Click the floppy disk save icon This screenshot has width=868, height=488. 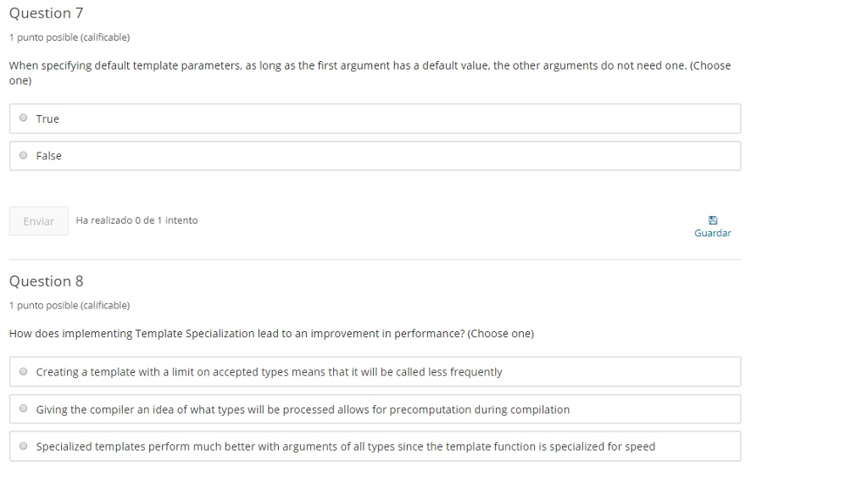(x=712, y=219)
